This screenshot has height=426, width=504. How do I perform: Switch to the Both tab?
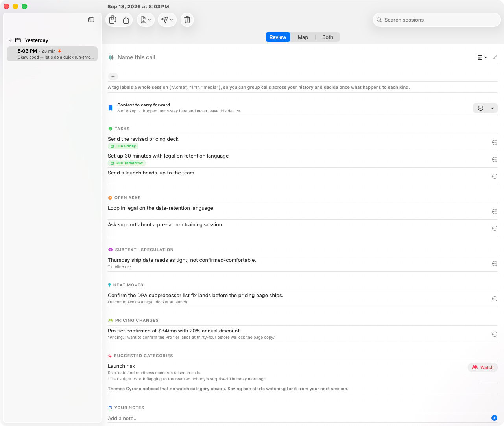328,37
